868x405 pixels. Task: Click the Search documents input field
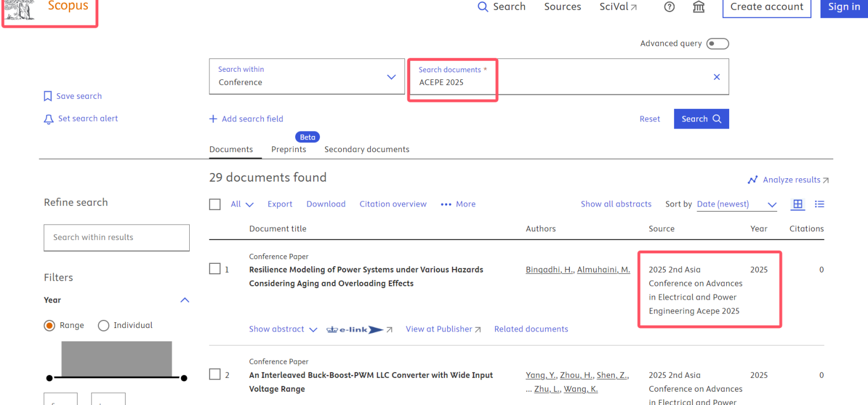pyautogui.click(x=569, y=76)
